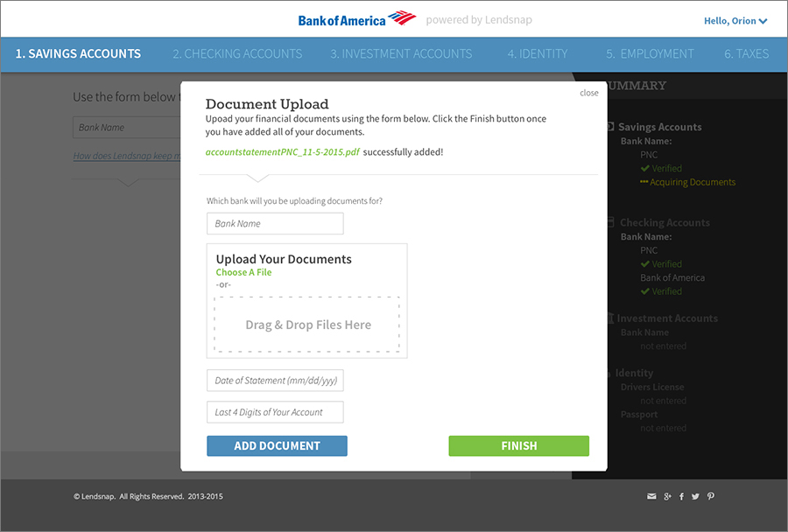Open the Twitter bird icon

(x=696, y=497)
